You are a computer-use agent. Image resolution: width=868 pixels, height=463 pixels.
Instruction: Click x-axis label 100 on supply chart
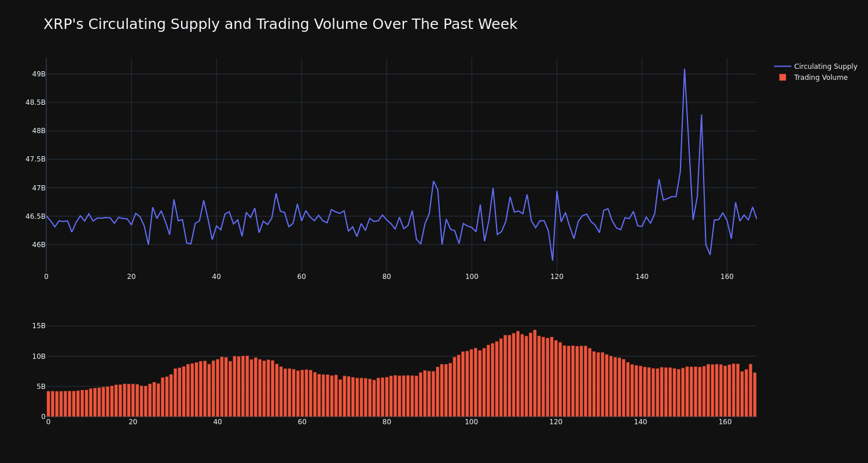coord(472,277)
